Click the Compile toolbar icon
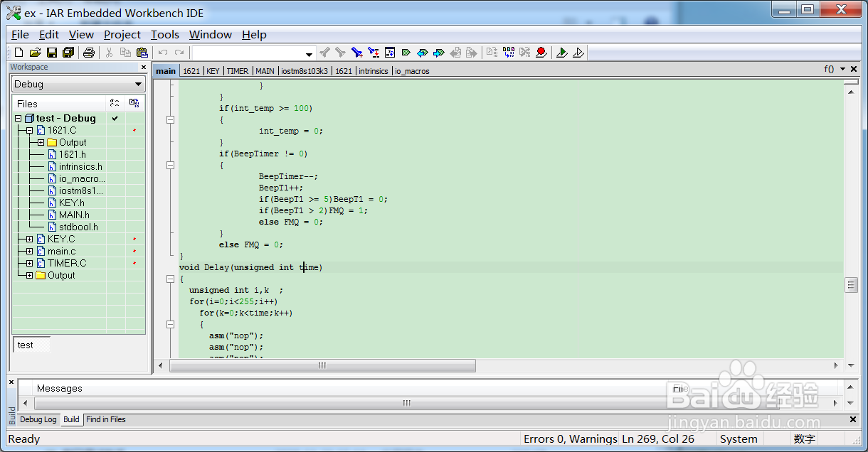The image size is (868, 452). coord(492,53)
